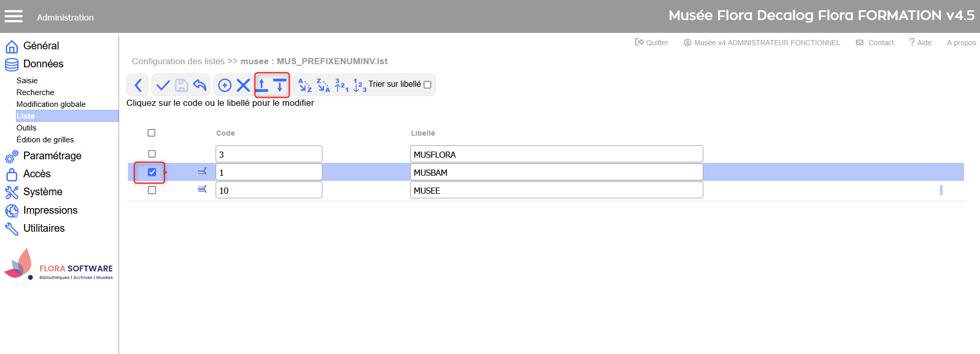Edit the MUSEE libellé text field
Image resolution: width=980 pixels, height=354 pixels.
(x=556, y=190)
